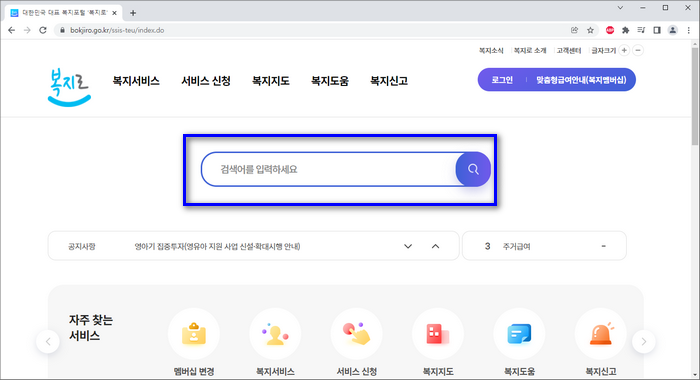700x380 pixels.
Task: Open the 복지소식 top link
Action: [x=491, y=50]
